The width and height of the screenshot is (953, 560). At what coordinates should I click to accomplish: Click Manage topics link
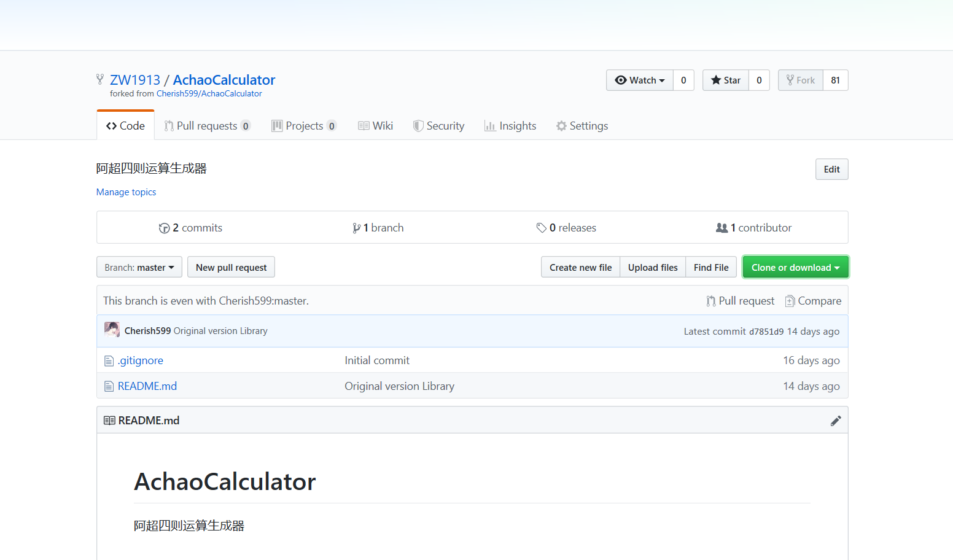coord(126,192)
